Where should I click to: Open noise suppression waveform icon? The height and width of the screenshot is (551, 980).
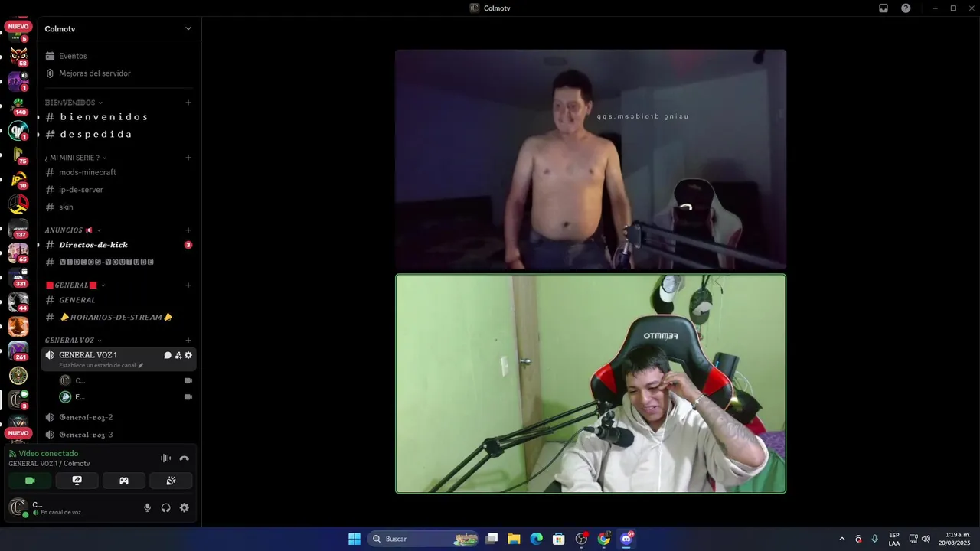[165, 458]
